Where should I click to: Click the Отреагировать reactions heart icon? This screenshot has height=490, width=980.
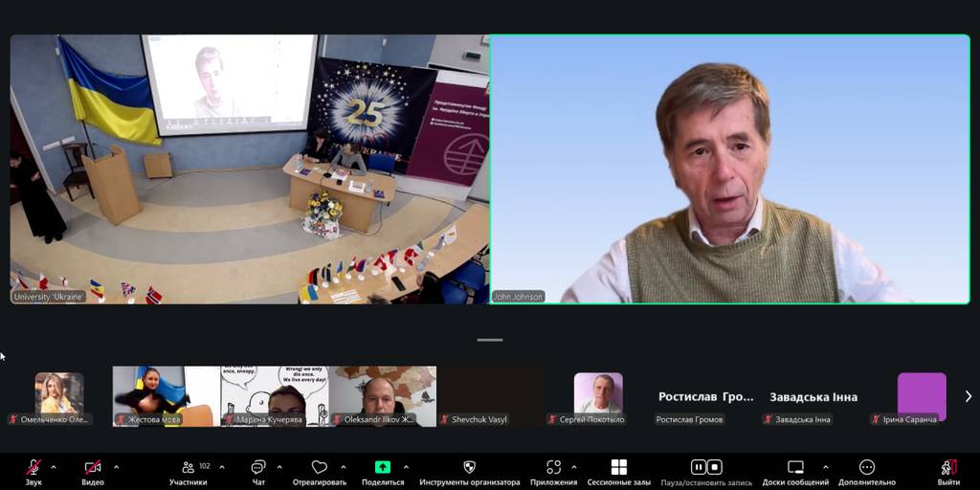point(320,467)
